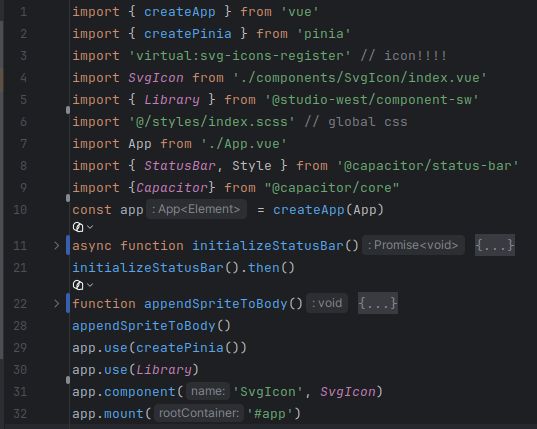This screenshot has height=429, width=537.
Task: Click Library in the line 5 import
Action: [x=172, y=100]
